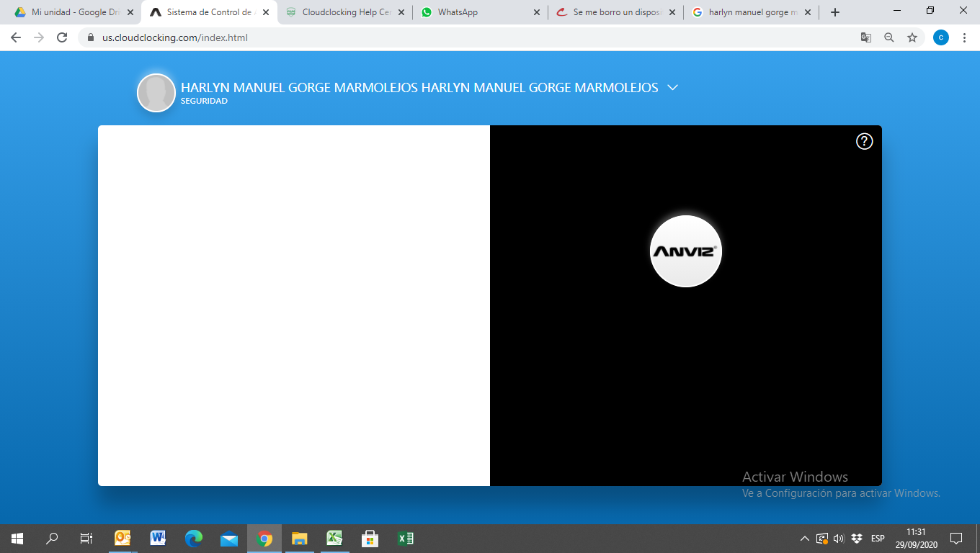Screen dimensions: 980x553
Task: Open the volume control tray icon
Action: [839, 539]
